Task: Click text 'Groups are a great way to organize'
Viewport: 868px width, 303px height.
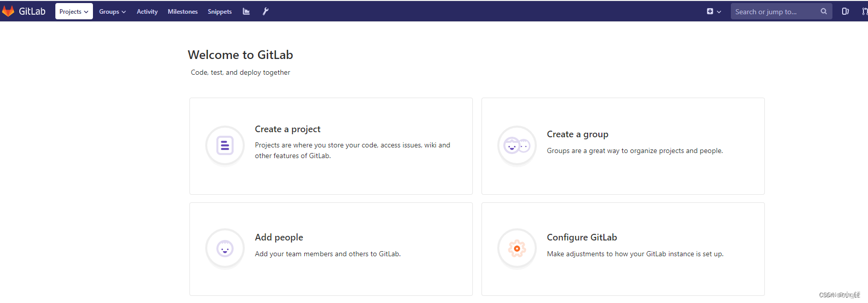Action: pos(635,151)
